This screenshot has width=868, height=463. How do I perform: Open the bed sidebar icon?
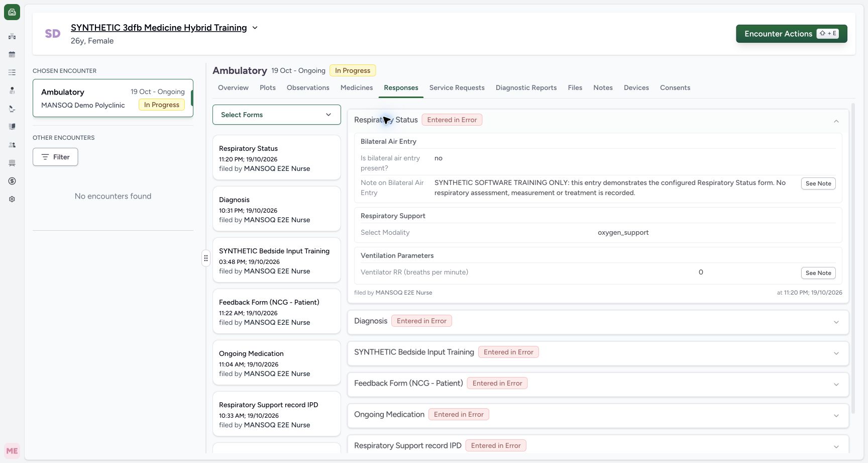[x=12, y=163]
